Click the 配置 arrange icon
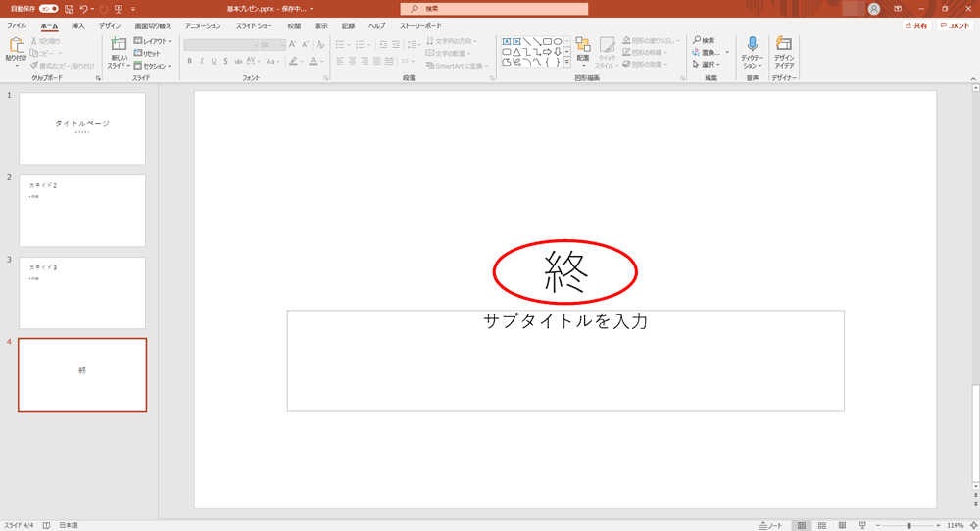 coord(582,44)
